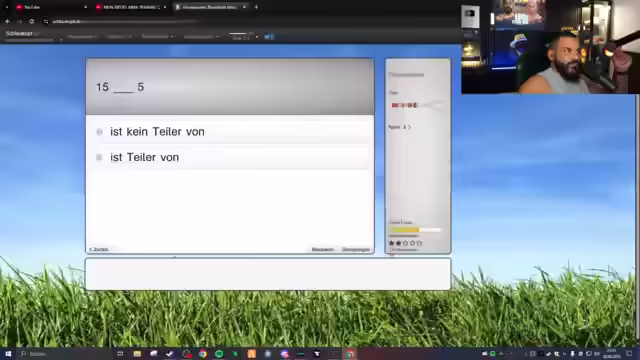
Task: Open the orange app icon in taskbar
Action: point(251,354)
